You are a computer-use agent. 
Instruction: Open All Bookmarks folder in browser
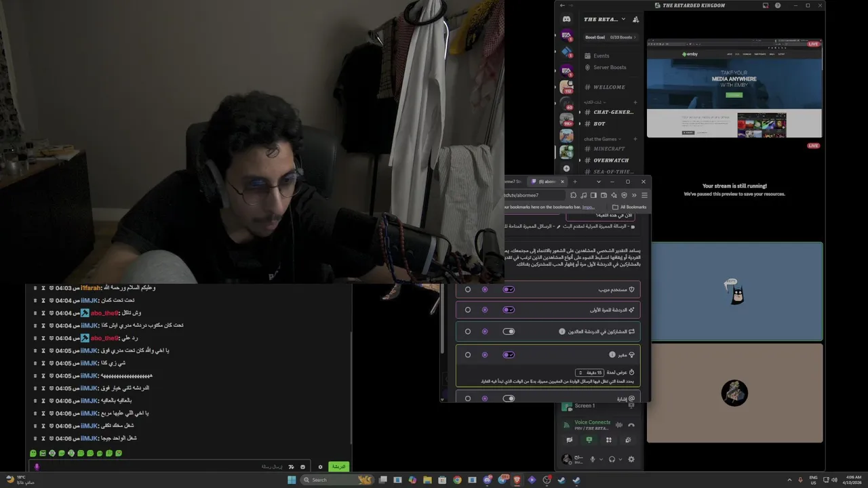(629, 207)
